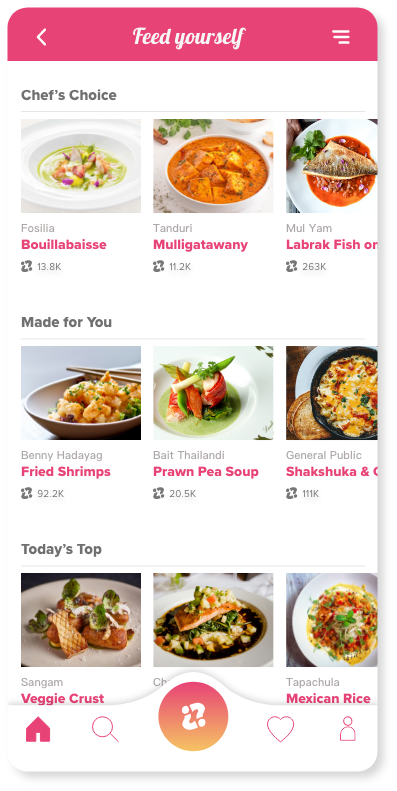The image size is (397, 791).
Task: Select the Fried Shrimps dish photo
Action: (x=81, y=393)
